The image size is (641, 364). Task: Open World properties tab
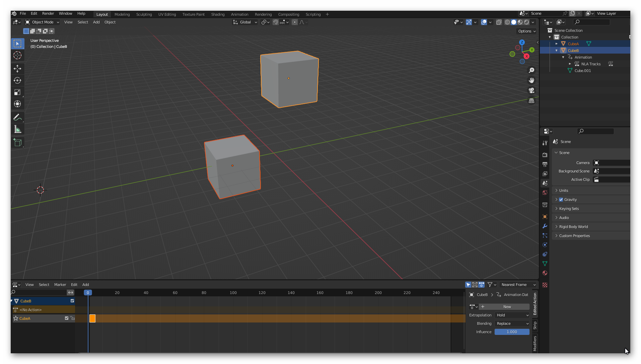click(x=545, y=193)
